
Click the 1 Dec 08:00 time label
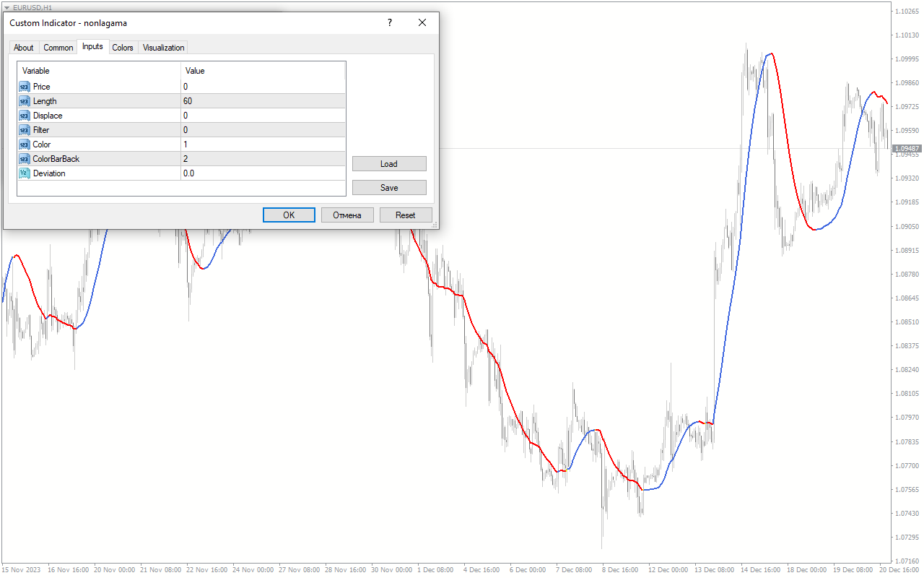pyautogui.click(x=435, y=570)
